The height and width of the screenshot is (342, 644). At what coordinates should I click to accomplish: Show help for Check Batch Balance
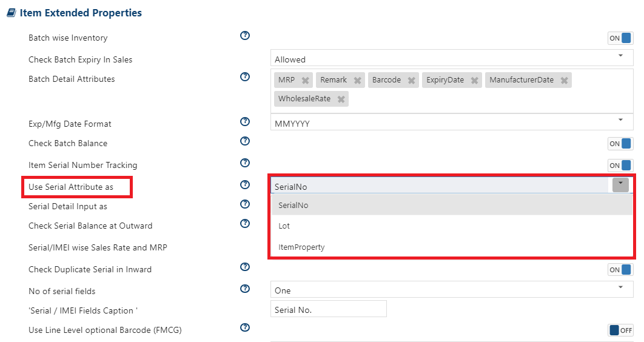point(245,141)
